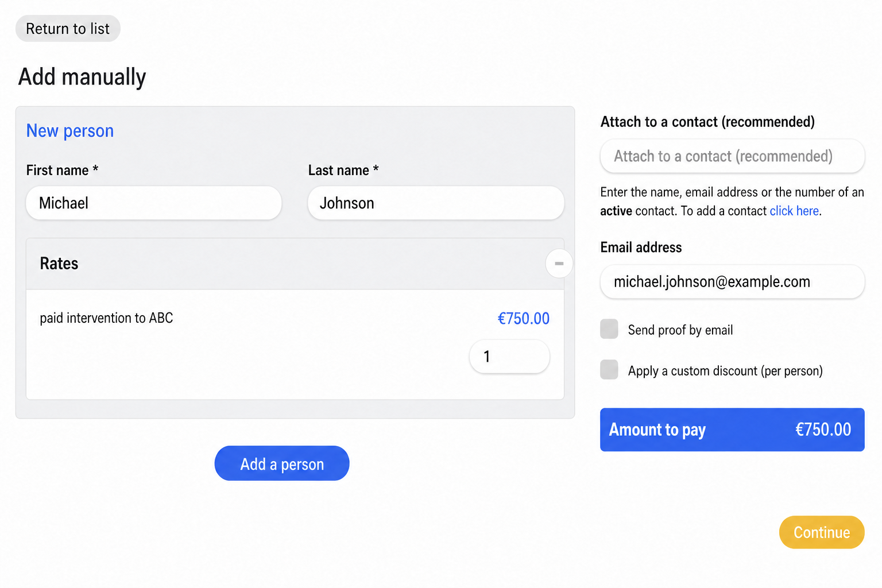Click the Return to list button

click(68, 29)
